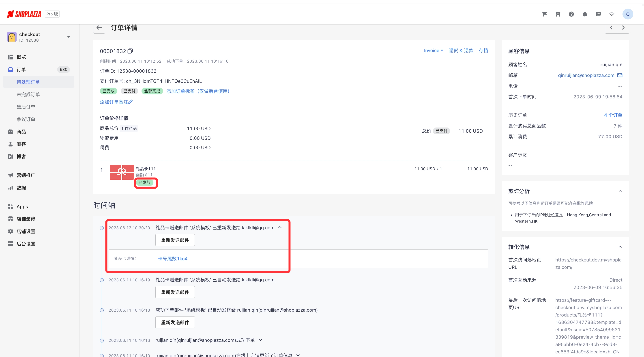Click the Pro 版 badge
Image resolution: width=644 pixels, height=357 pixels.
(x=52, y=14)
